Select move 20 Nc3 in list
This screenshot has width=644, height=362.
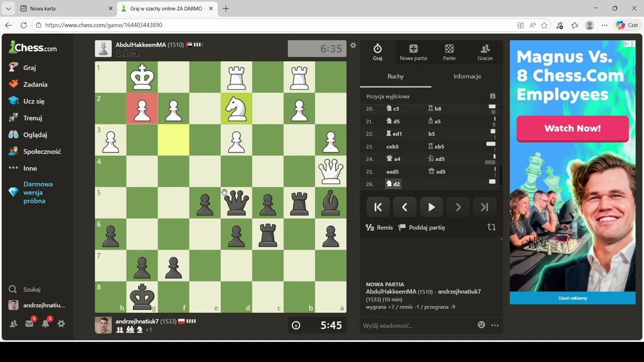point(392,109)
